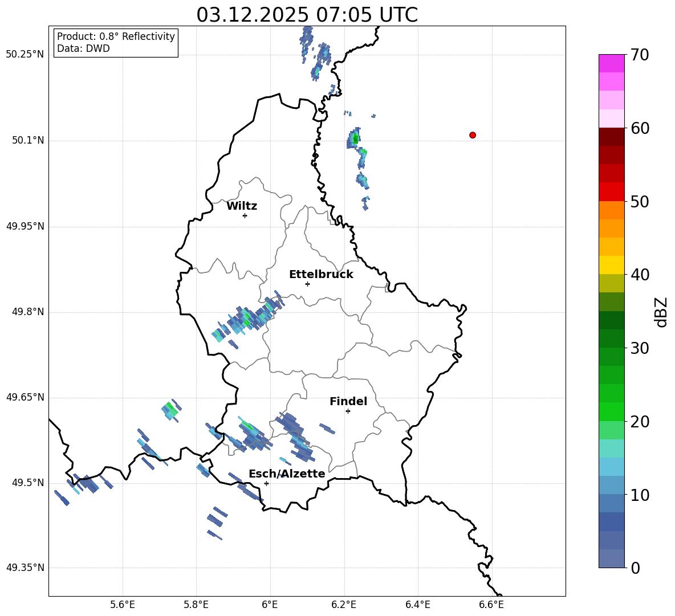Click the Wiltz station cross marker
675x616 pixels.
click(245, 215)
